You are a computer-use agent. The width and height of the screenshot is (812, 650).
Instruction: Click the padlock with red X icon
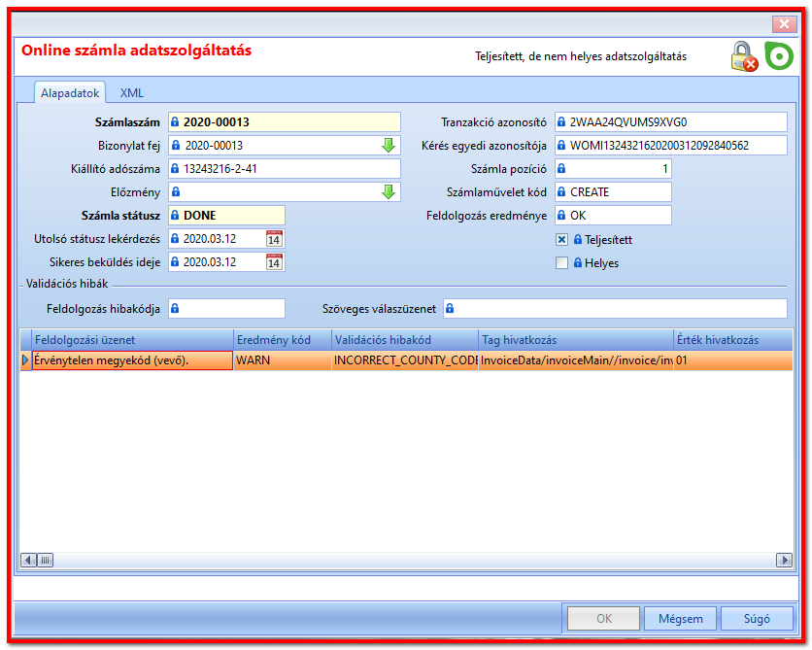click(744, 56)
